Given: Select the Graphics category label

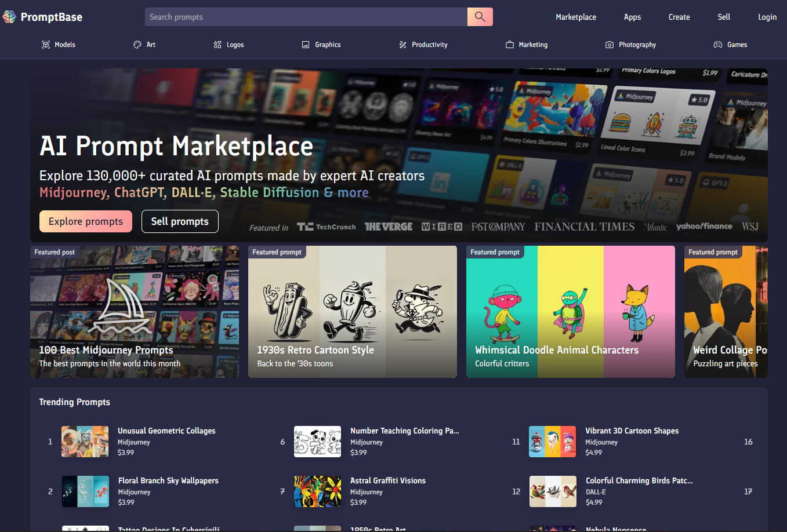Looking at the screenshot, I should point(328,45).
